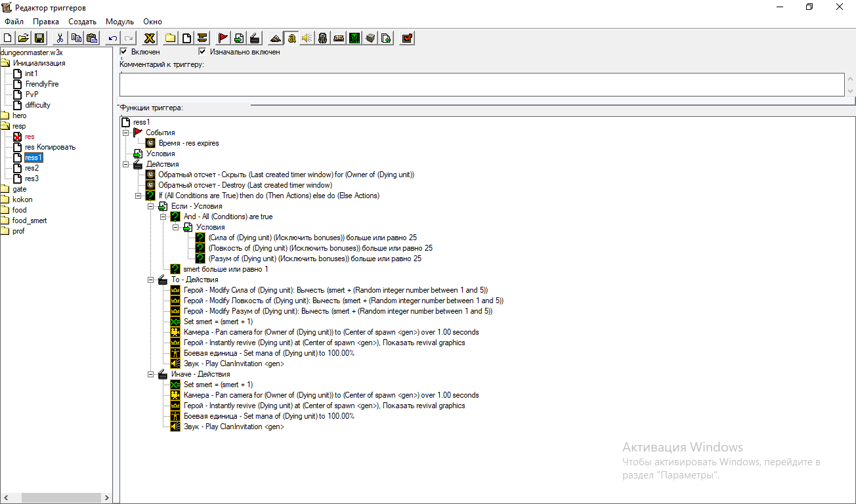Viewport: 856px width, 504px height.
Task: Select the Trigger Editor 'a' toolbar icon
Action: tap(291, 38)
